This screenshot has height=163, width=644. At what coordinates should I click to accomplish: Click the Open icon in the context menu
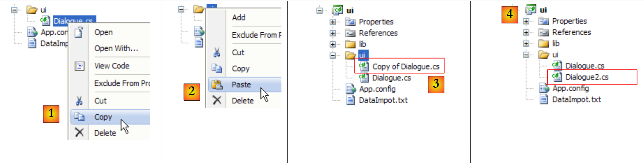point(79,32)
